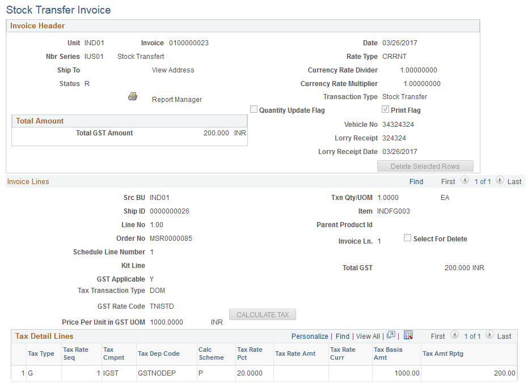This screenshot has width=532, height=392.
Task: Check Select For Delete on the invoice line
Action: [407, 238]
